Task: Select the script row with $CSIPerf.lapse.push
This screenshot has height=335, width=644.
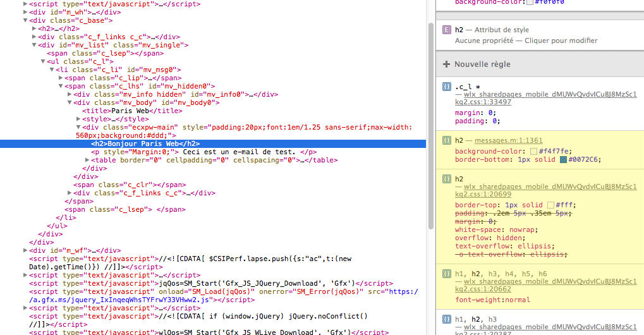Action: pos(190,263)
